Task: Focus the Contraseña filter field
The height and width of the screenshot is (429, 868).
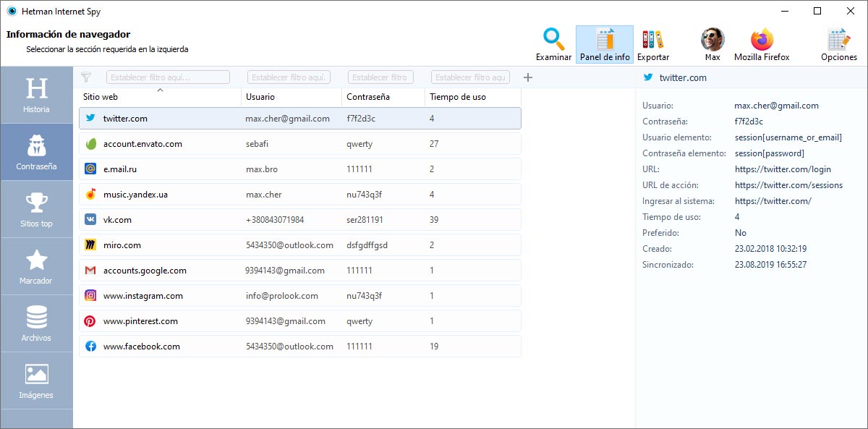Action: click(380, 77)
